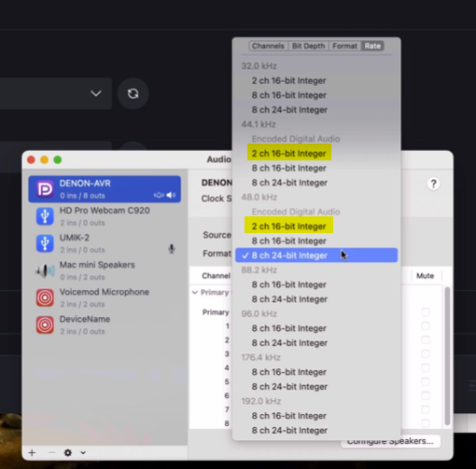Select the UMIK-2 device name
476x469 pixels.
(75, 238)
